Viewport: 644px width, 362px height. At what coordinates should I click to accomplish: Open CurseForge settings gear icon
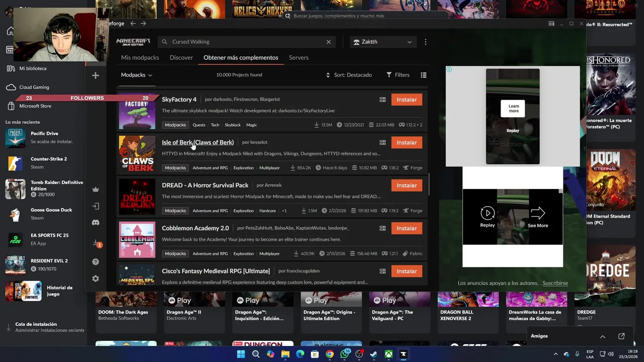[96, 279]
